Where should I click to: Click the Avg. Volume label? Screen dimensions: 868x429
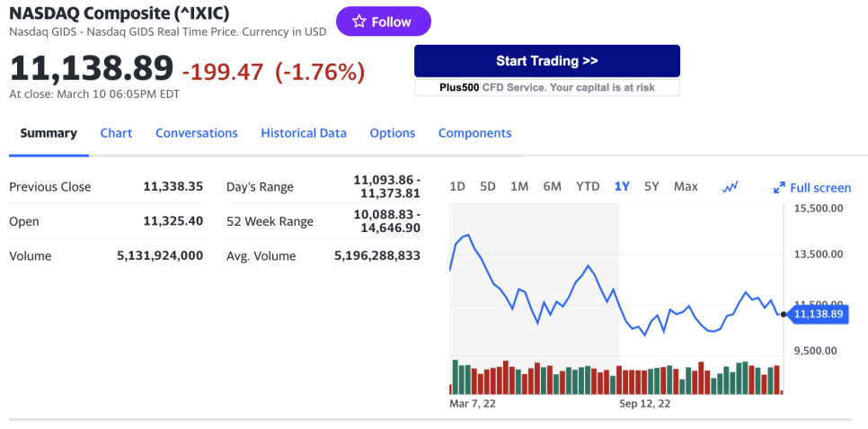pos(261,256)
